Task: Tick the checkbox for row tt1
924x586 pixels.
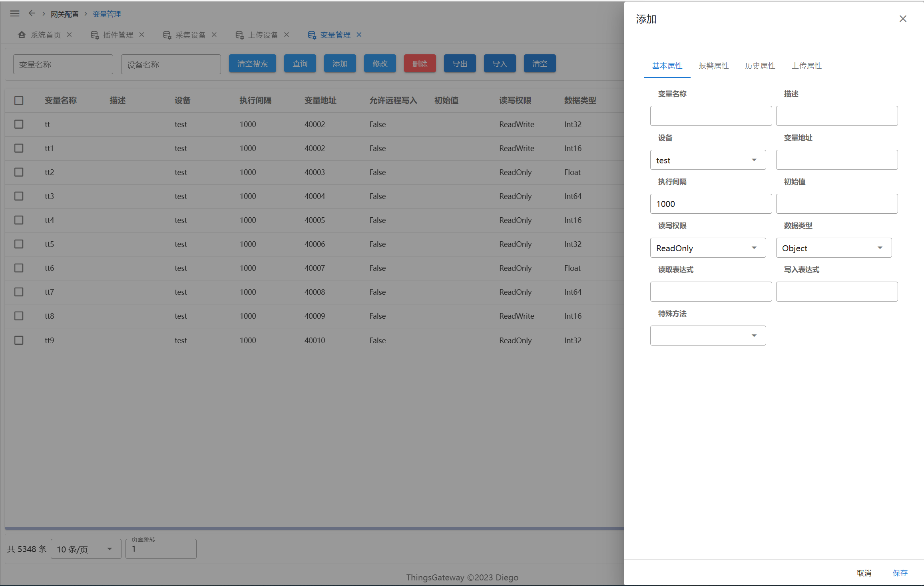Action: tap(19, 148)
